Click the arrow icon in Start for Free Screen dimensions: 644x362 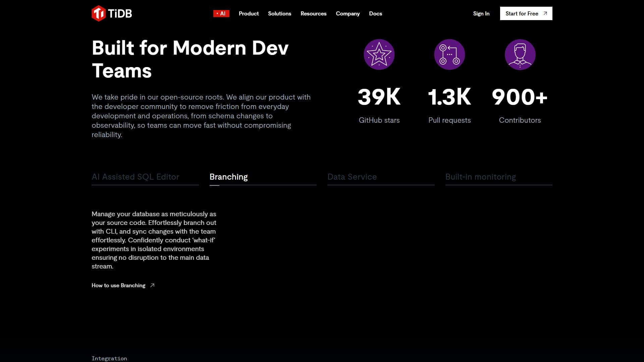(545, 13)
